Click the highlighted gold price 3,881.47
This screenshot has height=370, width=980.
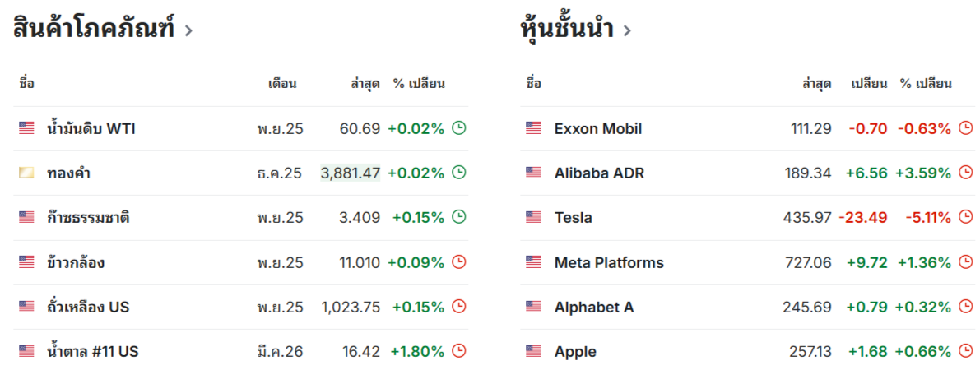coord(351,173)
